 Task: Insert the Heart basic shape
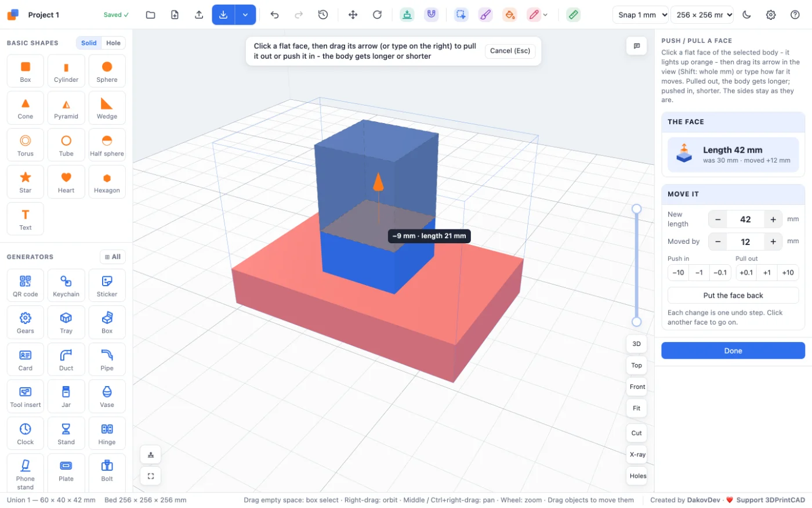(66, 182)
